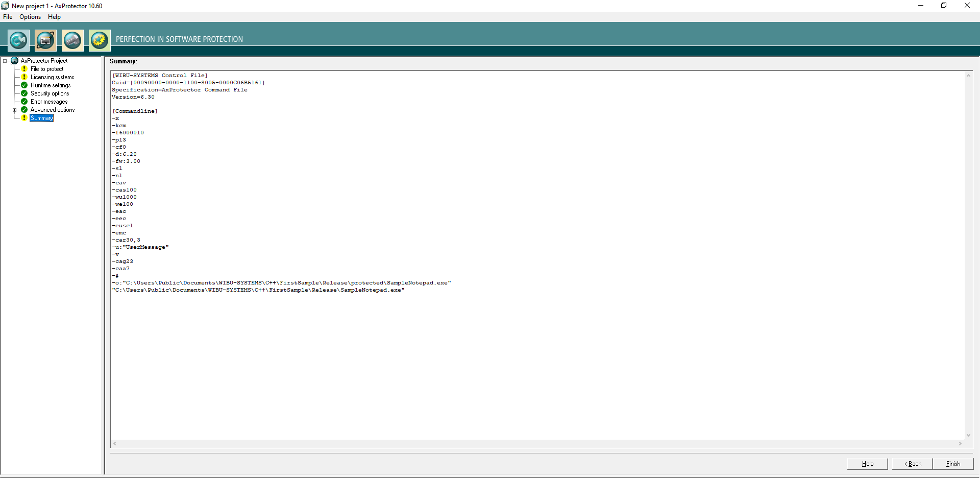The height and width of the screenshot is (478, 980).
Task: Click the CodeMeter CM toolbar icon
Action: [x=18, y=40]
